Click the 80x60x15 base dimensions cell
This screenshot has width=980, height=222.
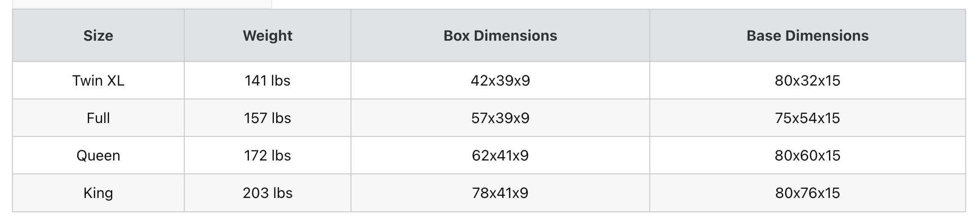[807, 155]
